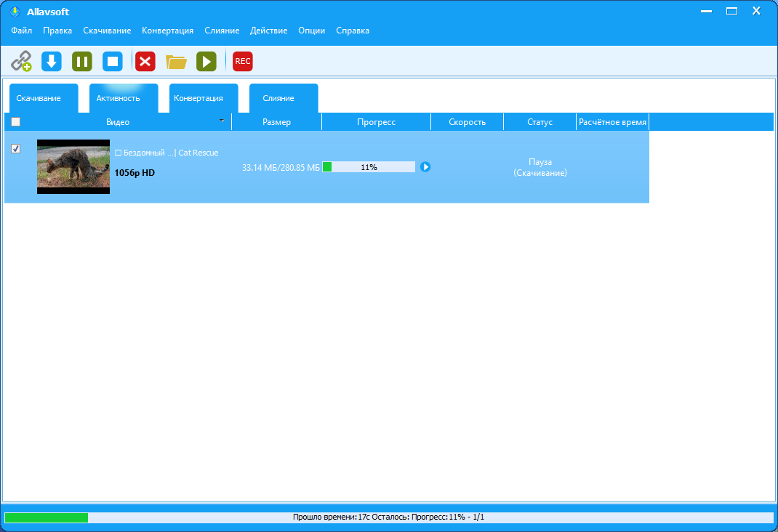The image size is (778, 532).
Task: Click the 11% progress bar in row
Action: (x=369, y=167)
